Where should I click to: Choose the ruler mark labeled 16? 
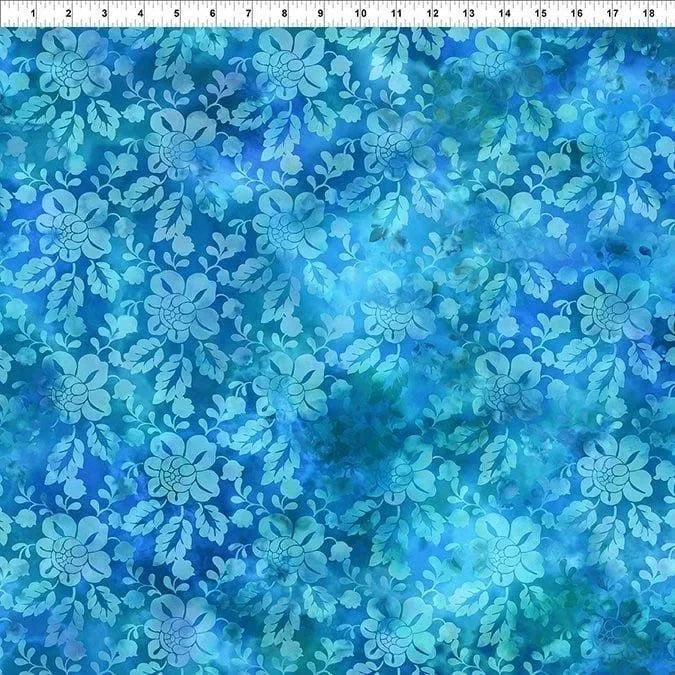click(577, 15)
